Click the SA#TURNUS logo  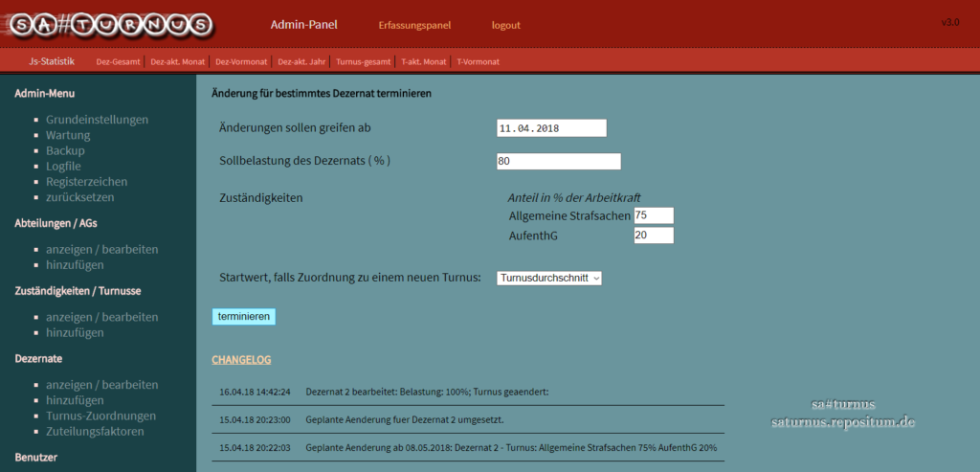coord(107,24)
